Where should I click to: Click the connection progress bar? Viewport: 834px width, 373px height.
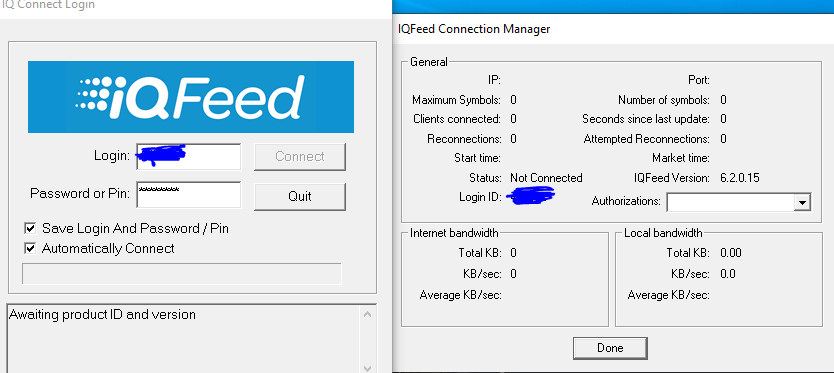click(x=181, y=273)
